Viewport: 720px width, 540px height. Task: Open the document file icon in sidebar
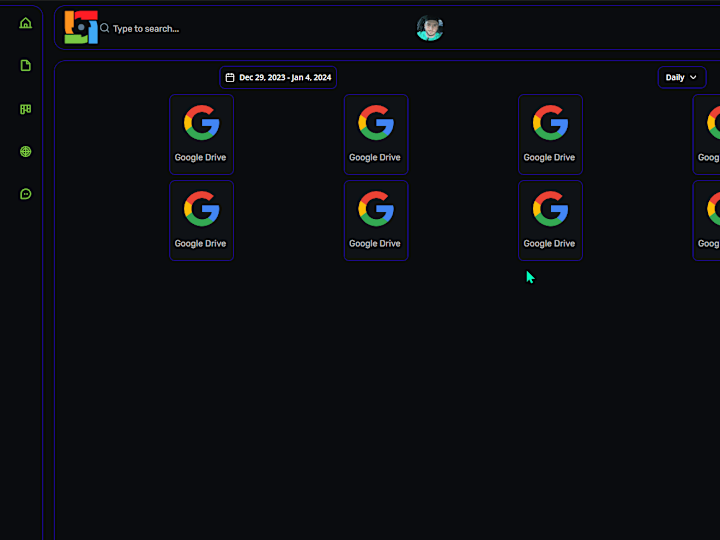tap(26, 65)
